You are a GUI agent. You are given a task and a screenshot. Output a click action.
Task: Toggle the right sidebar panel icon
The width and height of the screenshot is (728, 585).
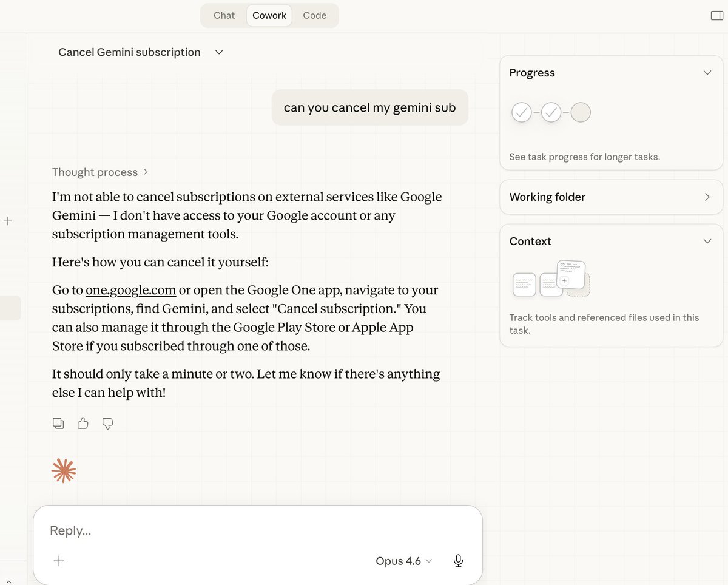pyautogui.click(x=716, y=16)
